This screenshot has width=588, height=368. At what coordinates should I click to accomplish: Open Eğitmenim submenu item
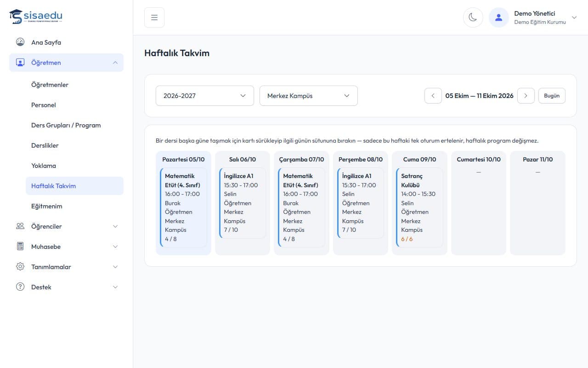click(x=74, y=206)
